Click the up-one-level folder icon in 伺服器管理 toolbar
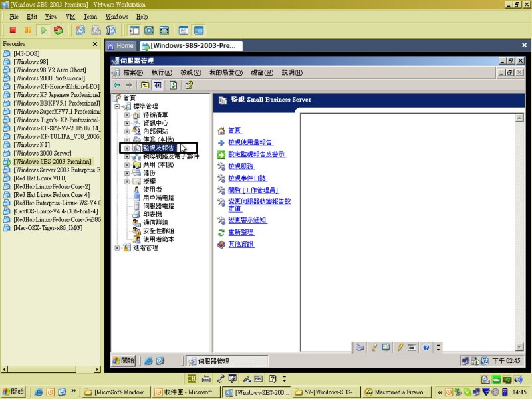The image size is (532, 399). (145, 85)
